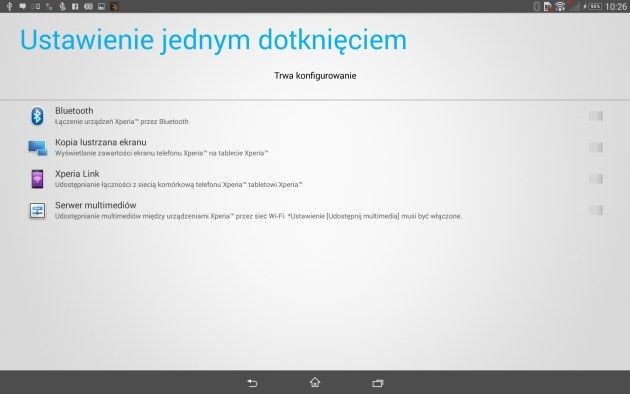Tap the screen mirroring monitors icon
Viewport: 630px width, 394px height.
pos(37,148)
